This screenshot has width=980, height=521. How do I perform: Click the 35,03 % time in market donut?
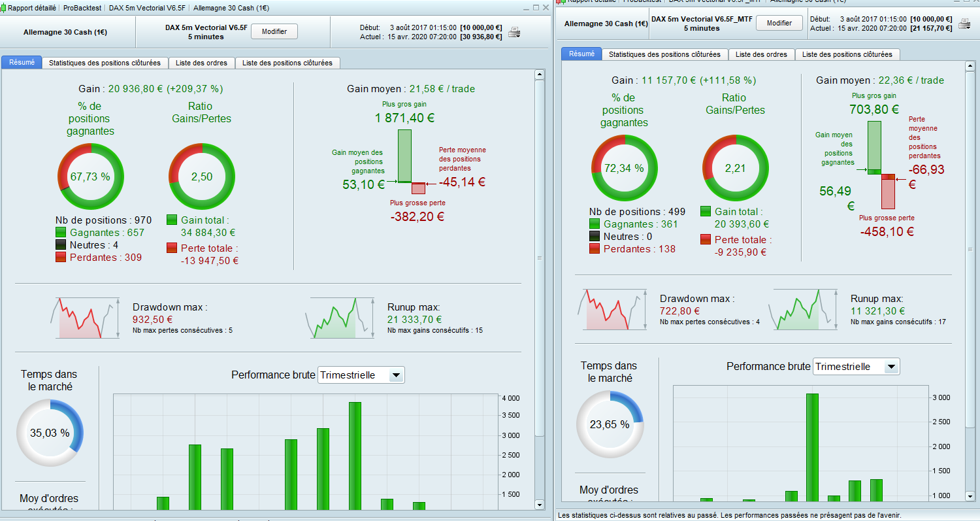(50, 433)
